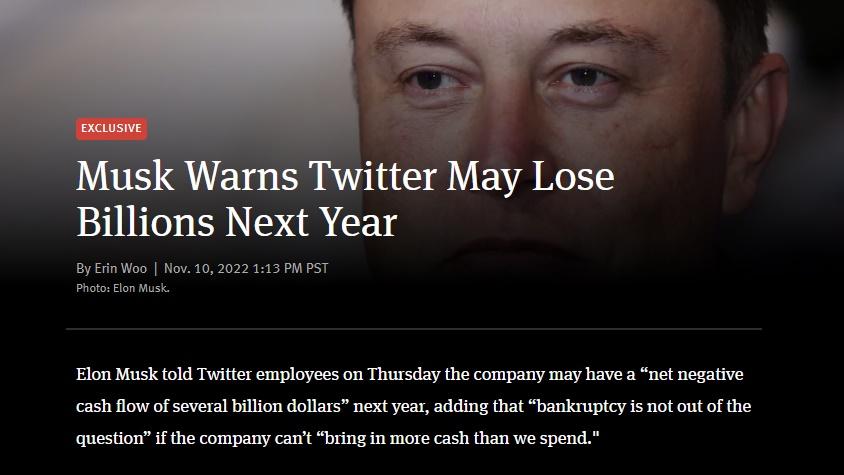Click the horizontal divider below the byline

[413, 328]
